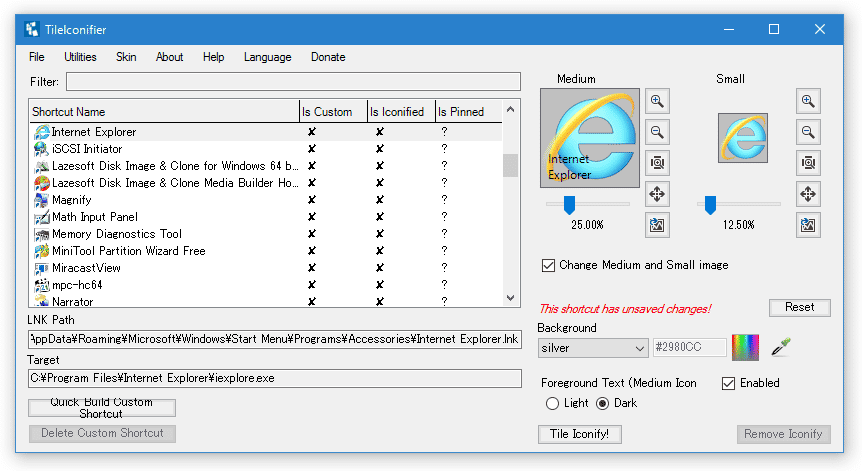
Task: Click the Remove Iconify button
Action: (783, 434)
